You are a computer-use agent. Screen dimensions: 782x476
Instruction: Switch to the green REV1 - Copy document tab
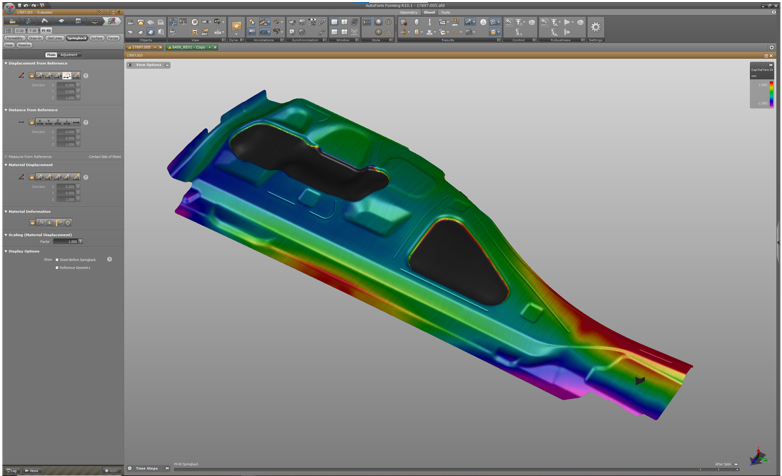(192, 47)
